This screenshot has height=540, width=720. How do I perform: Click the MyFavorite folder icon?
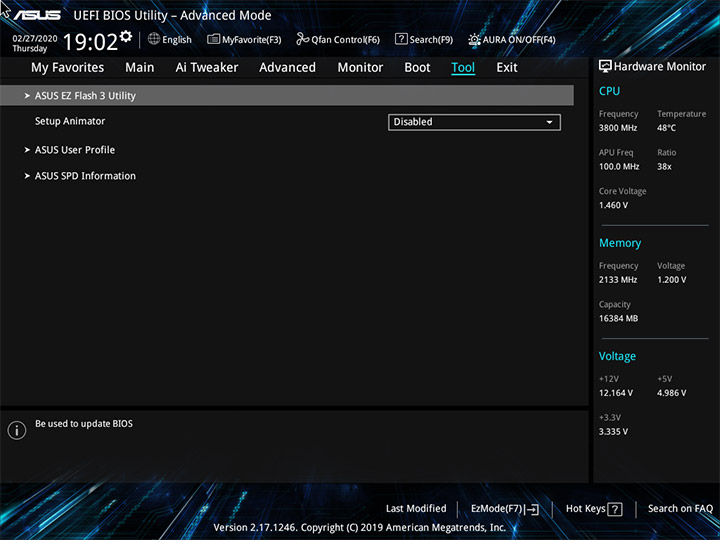214,39
